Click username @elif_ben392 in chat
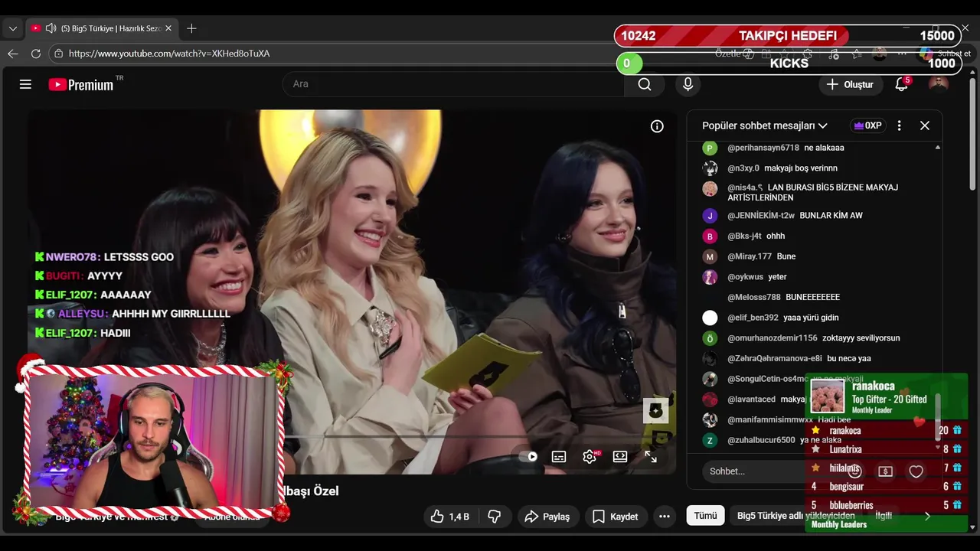980x551 pixels. [x=753, y=318]
